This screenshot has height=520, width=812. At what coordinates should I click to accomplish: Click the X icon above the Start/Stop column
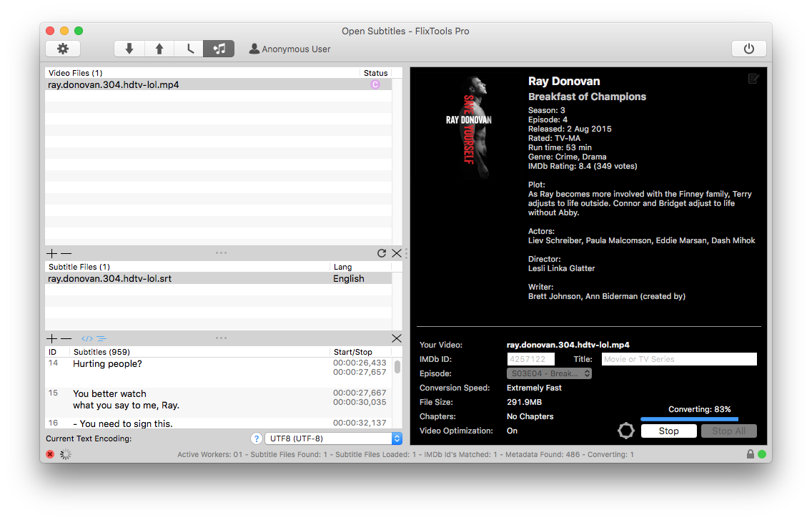(x=397, y=338)
